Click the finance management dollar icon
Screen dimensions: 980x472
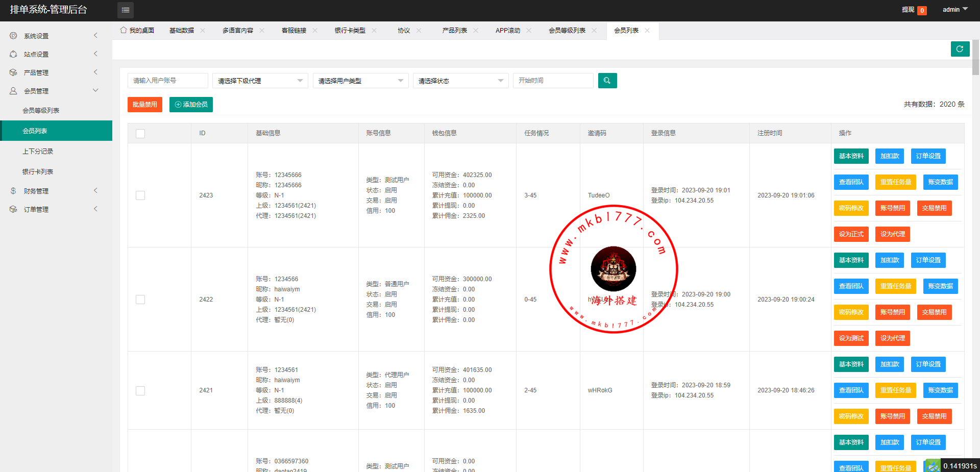[13, 191]
